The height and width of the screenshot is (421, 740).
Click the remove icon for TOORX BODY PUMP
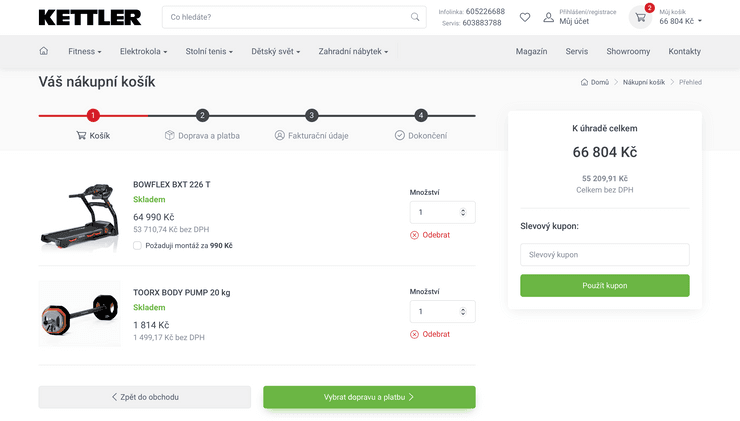pos(415,334)
